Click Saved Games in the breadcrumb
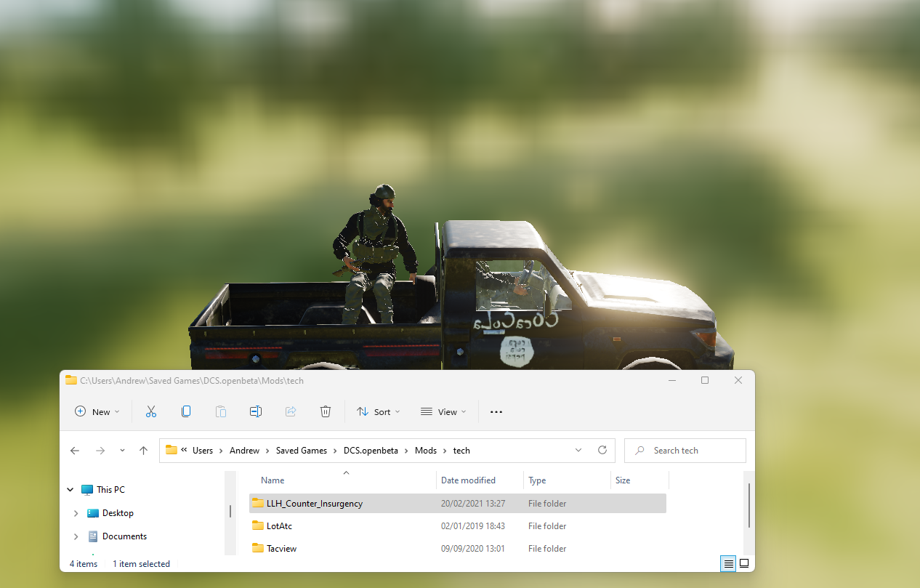The width and height of the screenshot is (920, 588). click(302, 451)
